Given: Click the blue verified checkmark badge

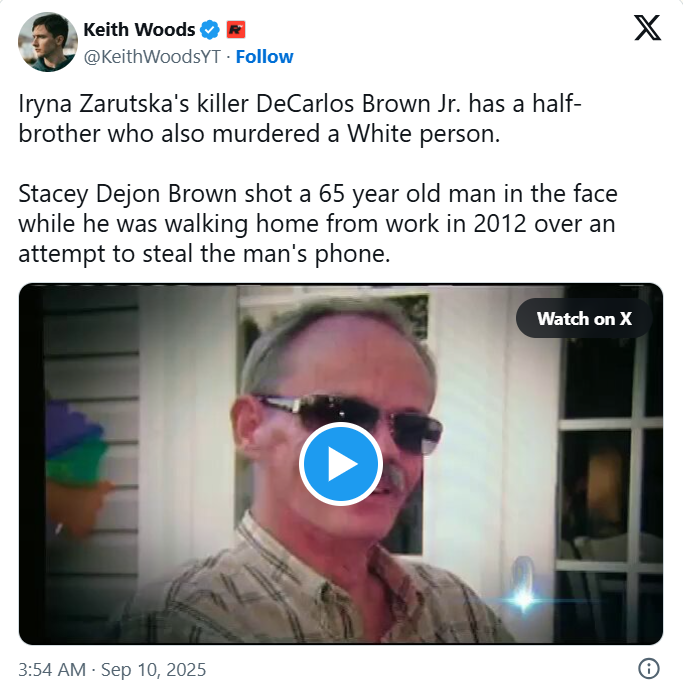Looking at the screenshot, I should tap(210, 30).
